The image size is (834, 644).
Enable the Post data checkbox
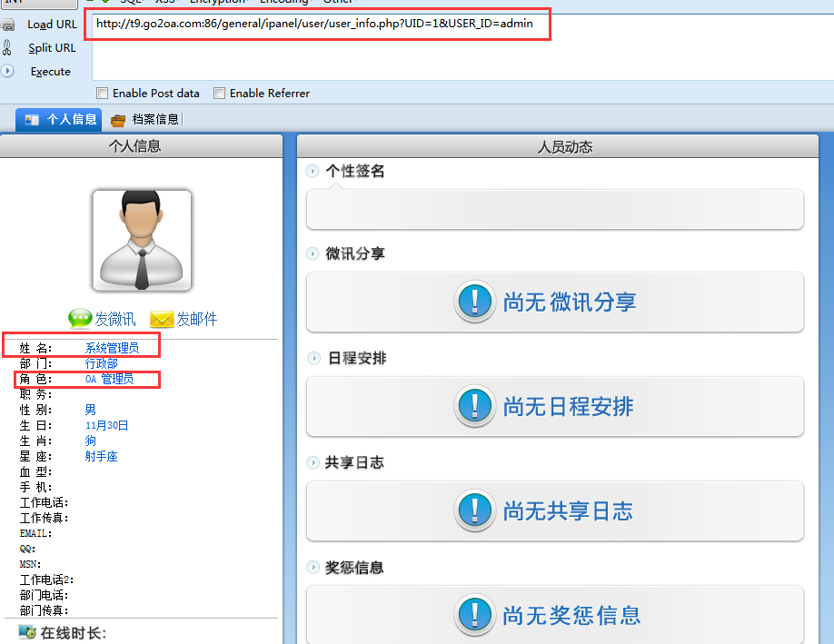[x=102, y=93]
